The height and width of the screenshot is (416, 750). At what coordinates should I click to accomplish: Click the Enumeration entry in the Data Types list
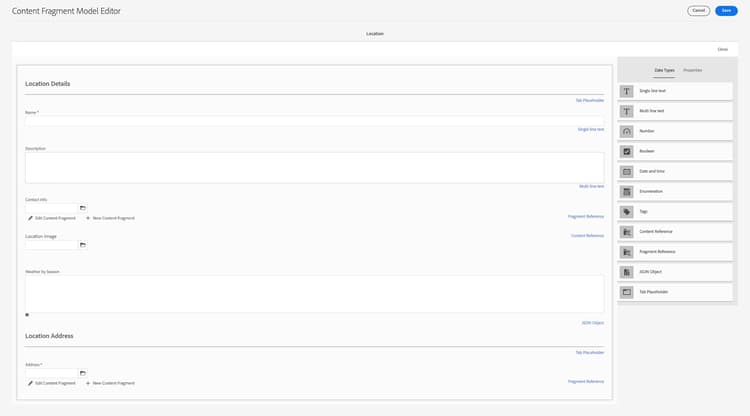[675, 191]
